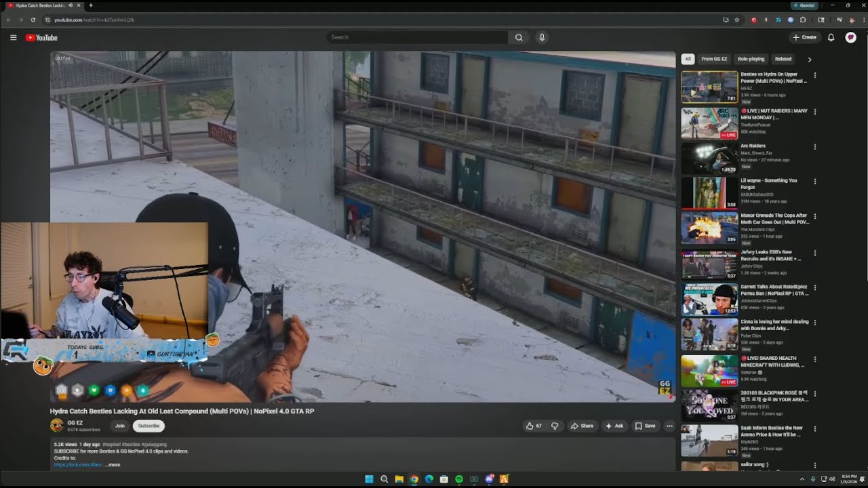
Task: Select the All filter chip
Action: click(x=688, y=59)
